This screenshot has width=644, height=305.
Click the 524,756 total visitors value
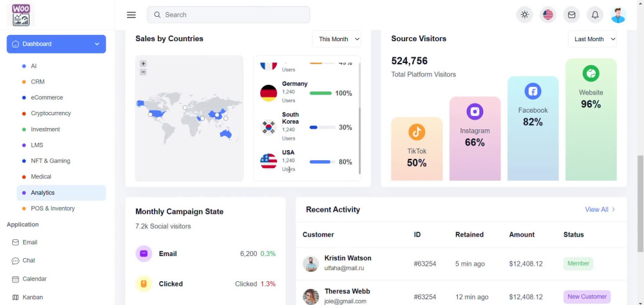pyautogui.click(x=409, y=60)
